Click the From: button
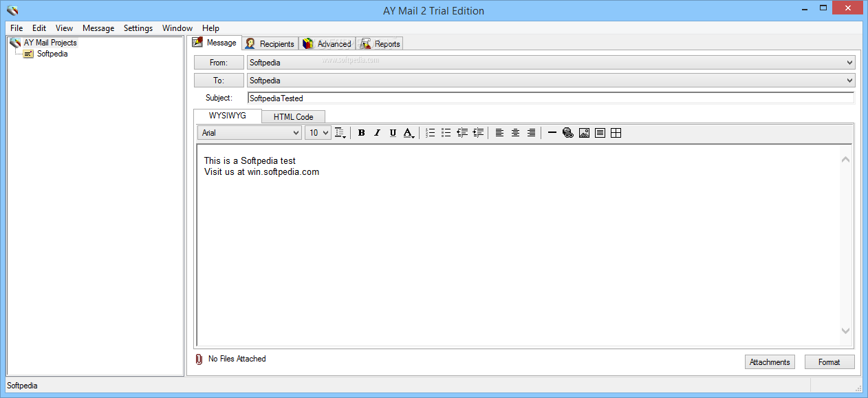The width and height of the screenshot is (868, 398). 219,63
